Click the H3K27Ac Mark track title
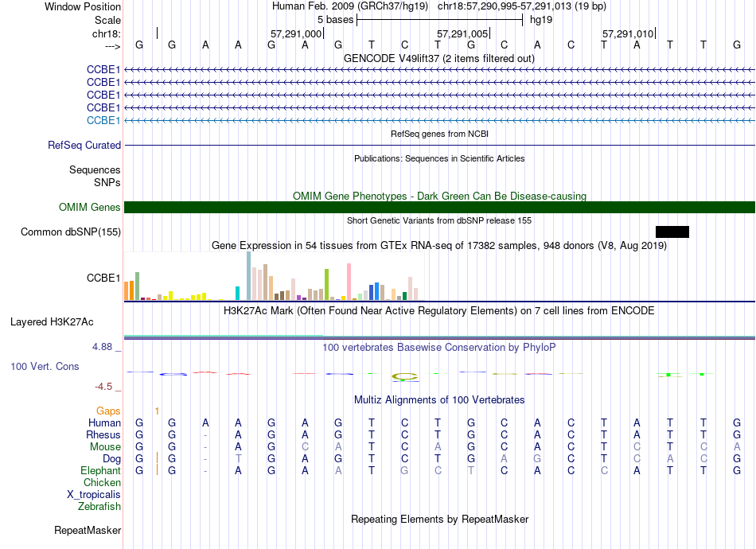 click(439, 310)
